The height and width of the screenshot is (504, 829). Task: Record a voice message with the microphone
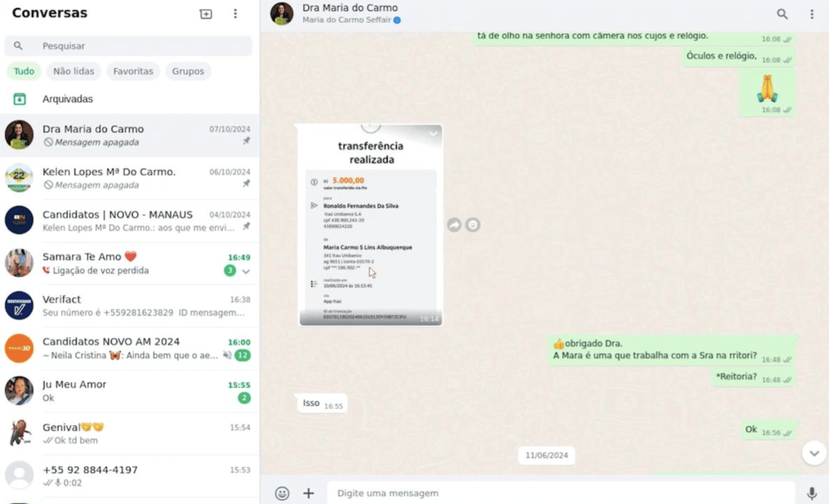coord(811,493)
